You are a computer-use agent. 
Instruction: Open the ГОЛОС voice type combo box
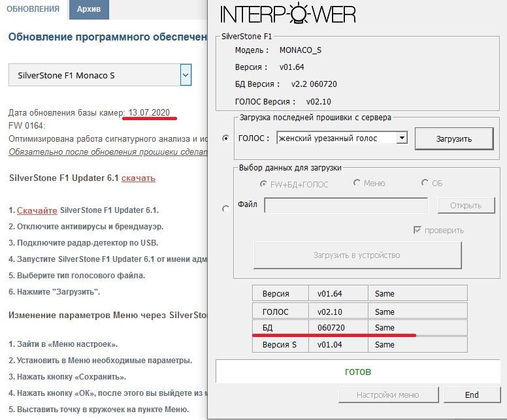click(x=342, y=138)
